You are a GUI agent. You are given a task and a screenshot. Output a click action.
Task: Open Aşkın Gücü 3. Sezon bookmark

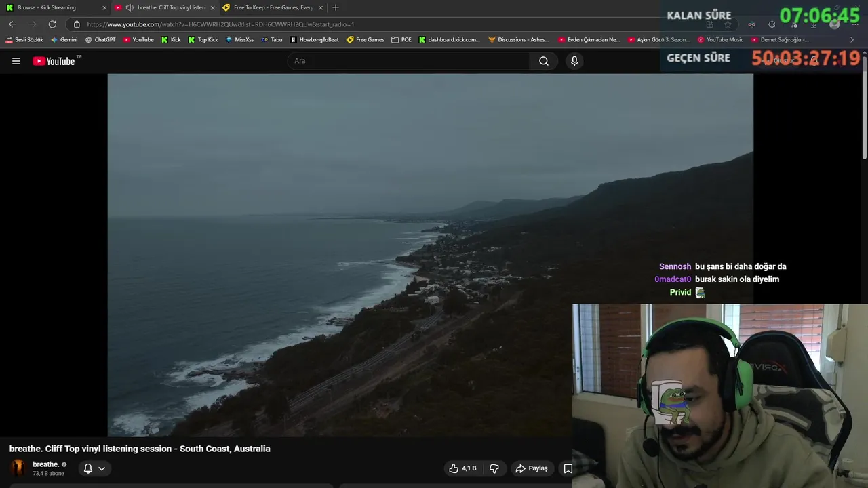pyautogui.click(x=658, y=40)
